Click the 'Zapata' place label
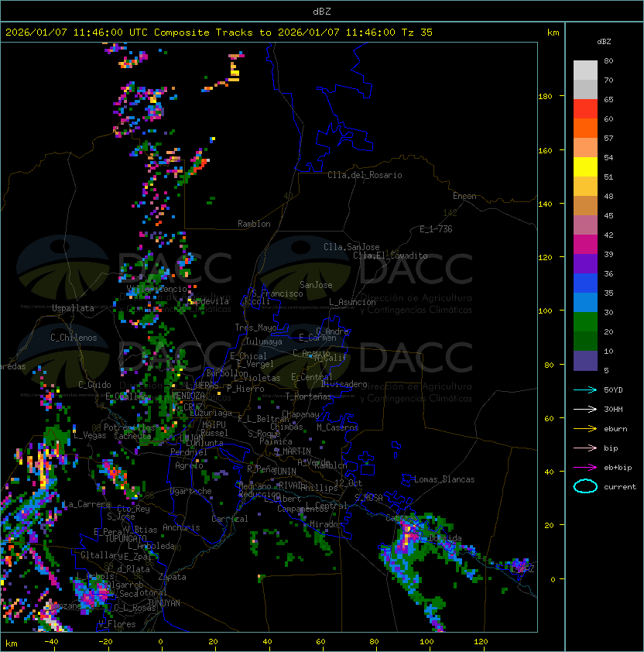The width and height of the screenshot is (644, 652). point(172,577)
